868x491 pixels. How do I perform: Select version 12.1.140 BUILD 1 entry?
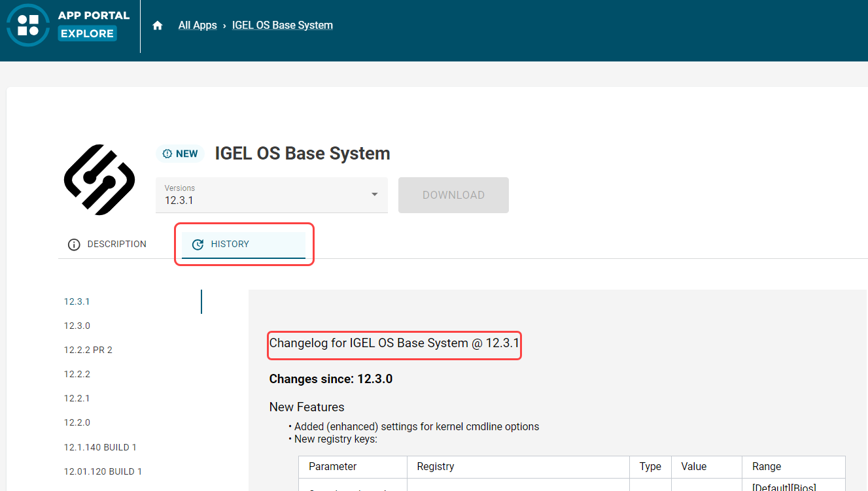pyautogui.click(x=100, y=447)
